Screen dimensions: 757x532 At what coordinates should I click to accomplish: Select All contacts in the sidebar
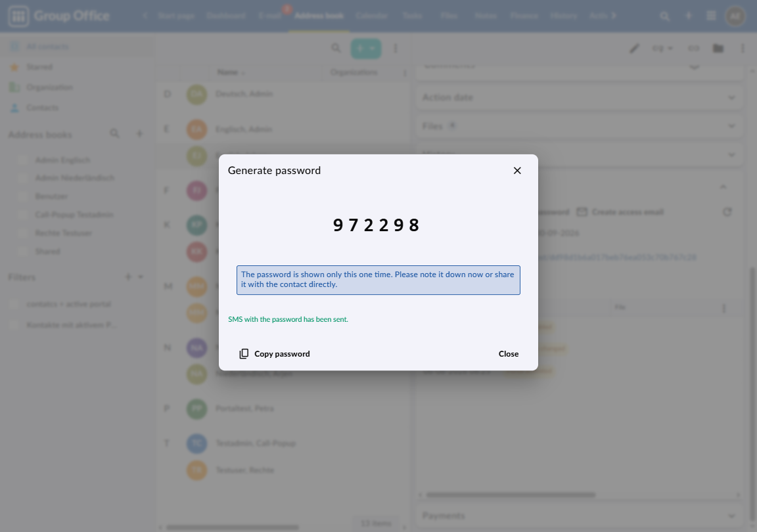pyautogui.click(x=78, y=47)
